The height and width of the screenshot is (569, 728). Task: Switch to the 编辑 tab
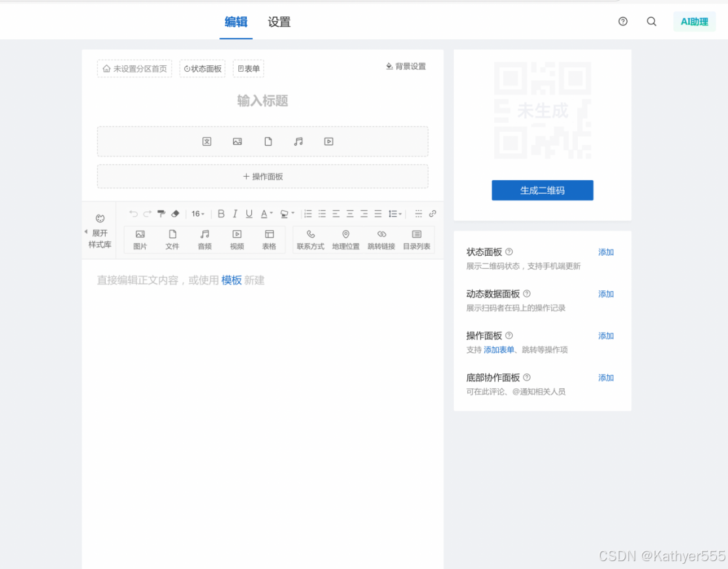point(236,22)
